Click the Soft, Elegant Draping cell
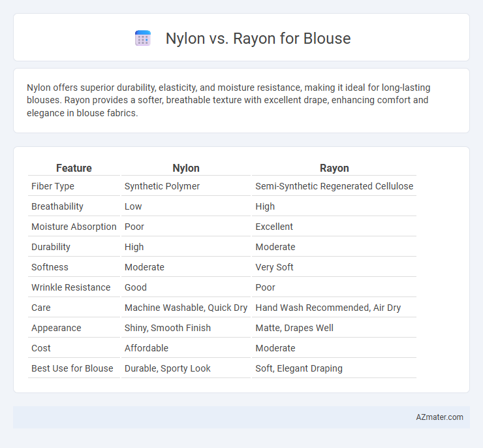 tap(299, 368)
